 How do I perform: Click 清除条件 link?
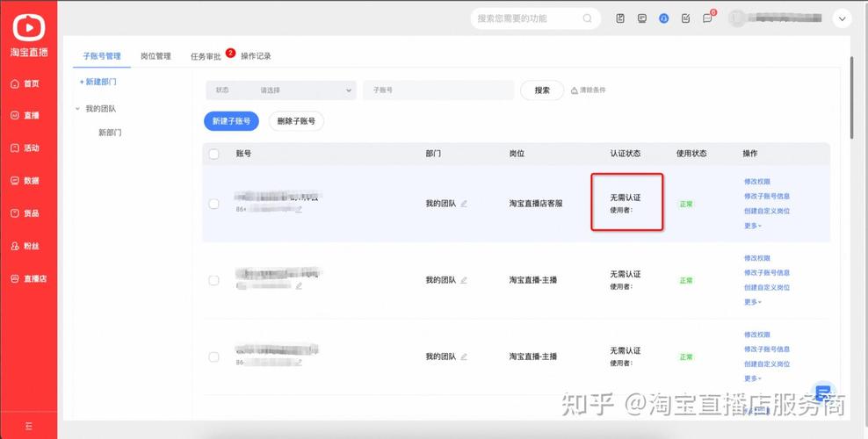tap(592, 90)
